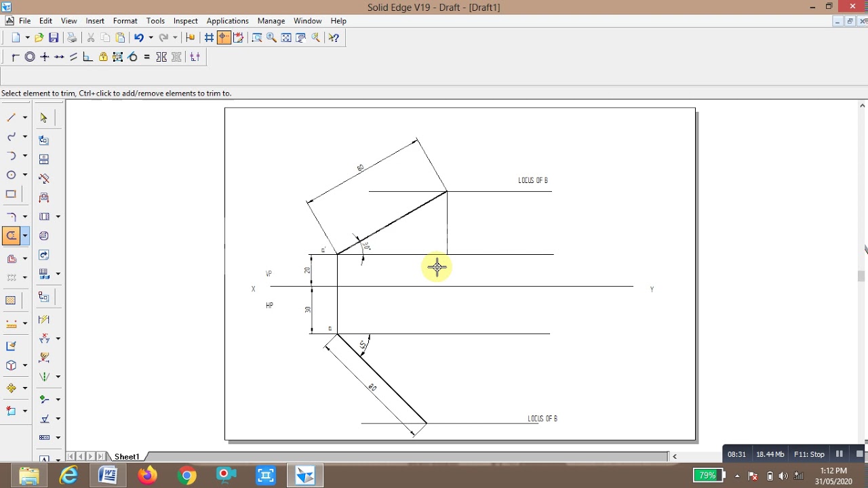Select the Equal relationship icon
Screen dimensions: 868x488
click(x=147, y=57)
